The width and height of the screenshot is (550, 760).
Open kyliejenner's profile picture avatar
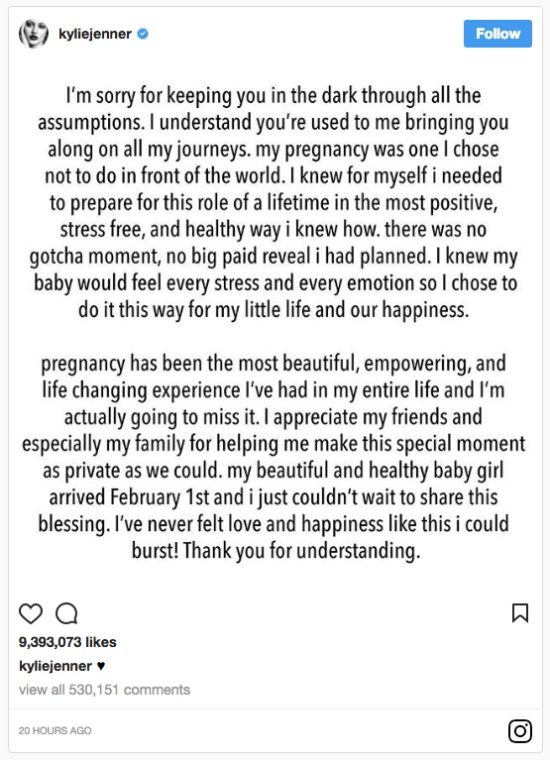tap(33, 34)
